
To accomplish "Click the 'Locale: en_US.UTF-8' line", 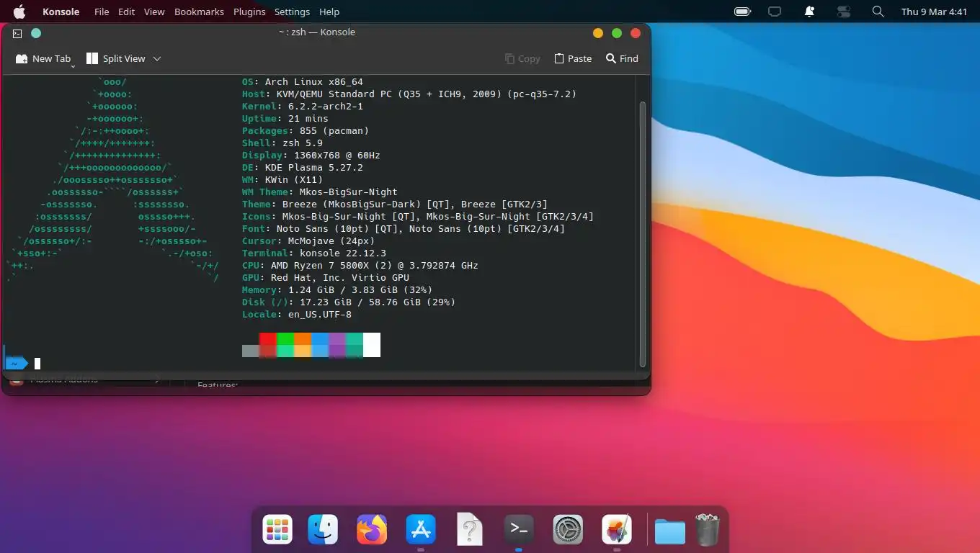I will 297,315.
